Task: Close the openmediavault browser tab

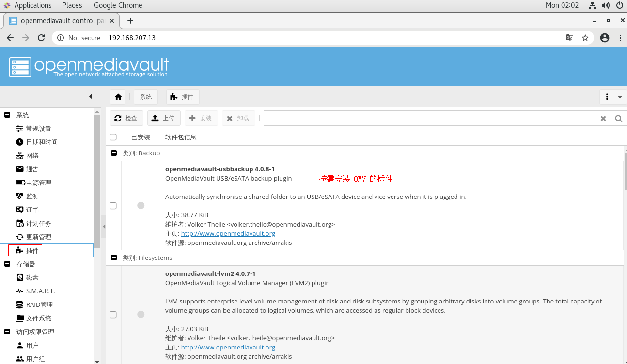Action: pyautogui.click(x=112, y=21)
